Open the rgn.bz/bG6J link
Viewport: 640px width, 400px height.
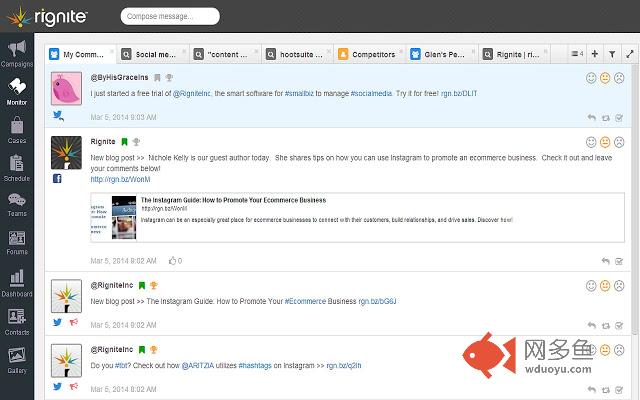(x=377, y=301)
